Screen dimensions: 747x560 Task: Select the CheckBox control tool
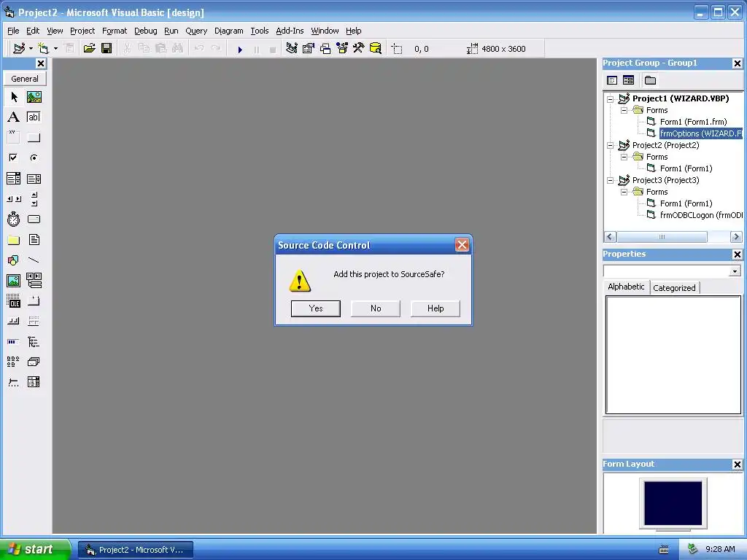coord(14,157)
